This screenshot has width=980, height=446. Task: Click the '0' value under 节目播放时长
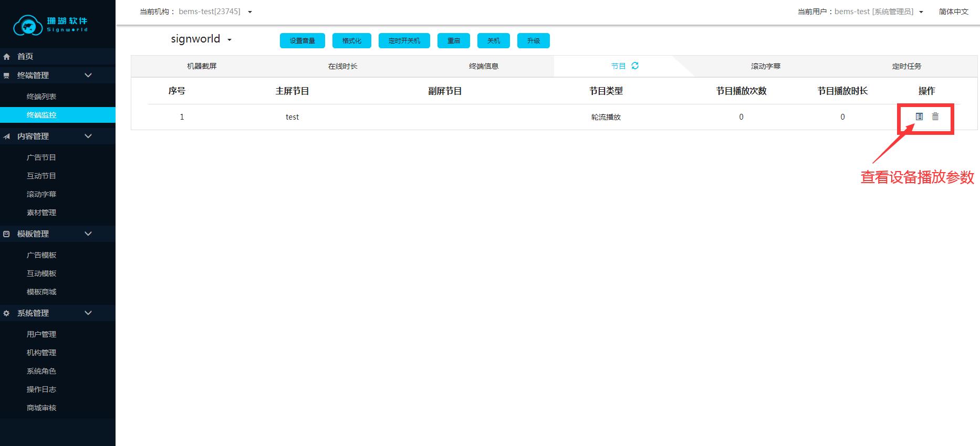pos(842,117)
